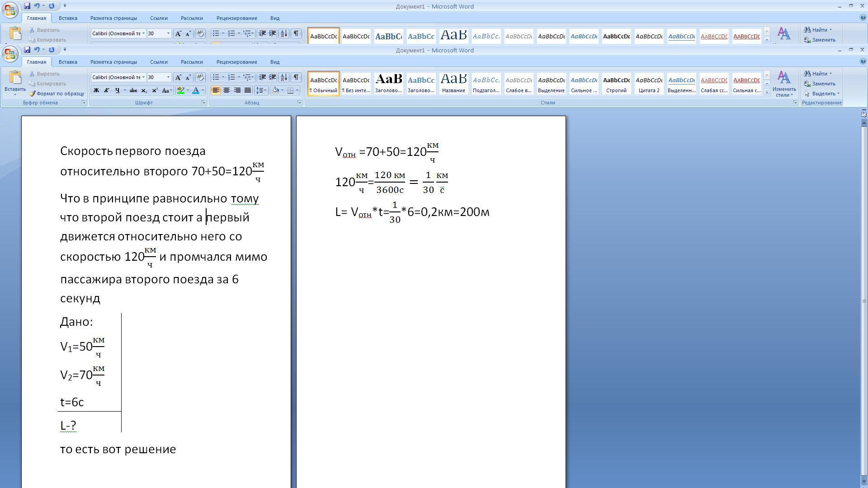This screenshot has height=488, width=868.
Task: Open the font name dropdown
Action: coord(143,77)
